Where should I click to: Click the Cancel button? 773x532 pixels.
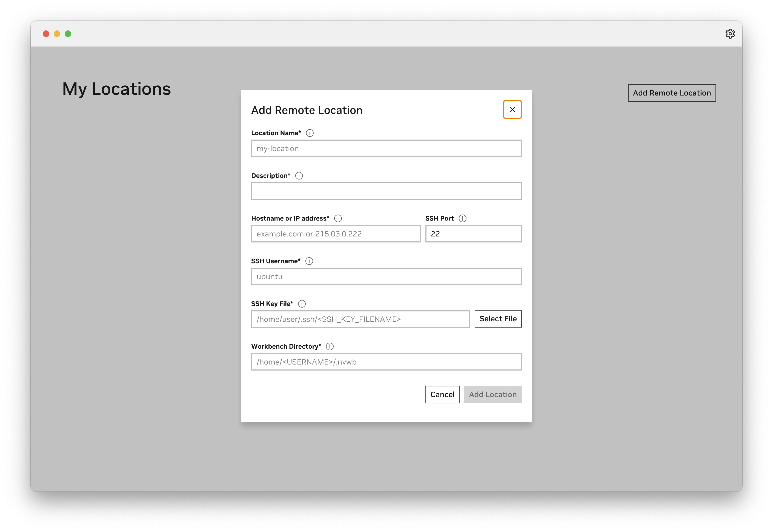pyautogui.click(x=442, y=394)
